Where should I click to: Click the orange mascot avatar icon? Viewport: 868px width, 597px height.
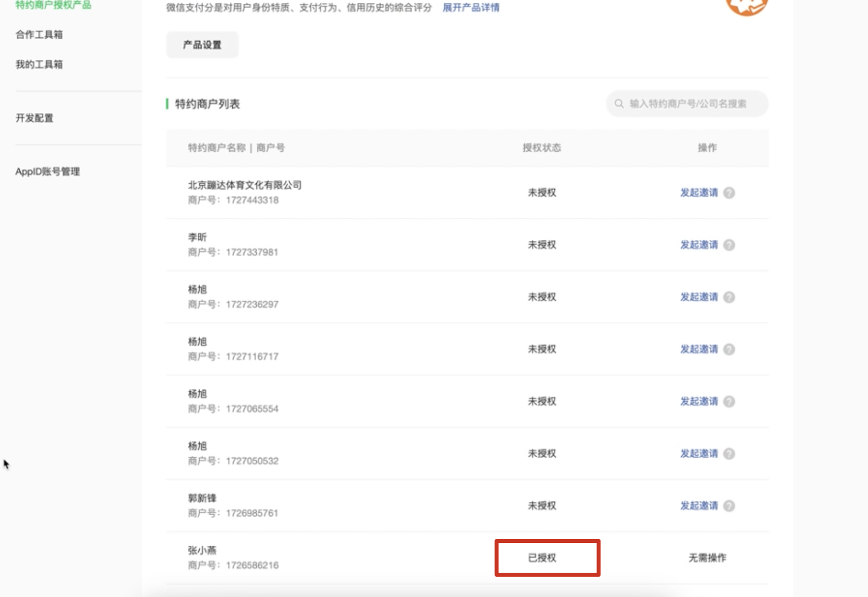click(747, 6)
